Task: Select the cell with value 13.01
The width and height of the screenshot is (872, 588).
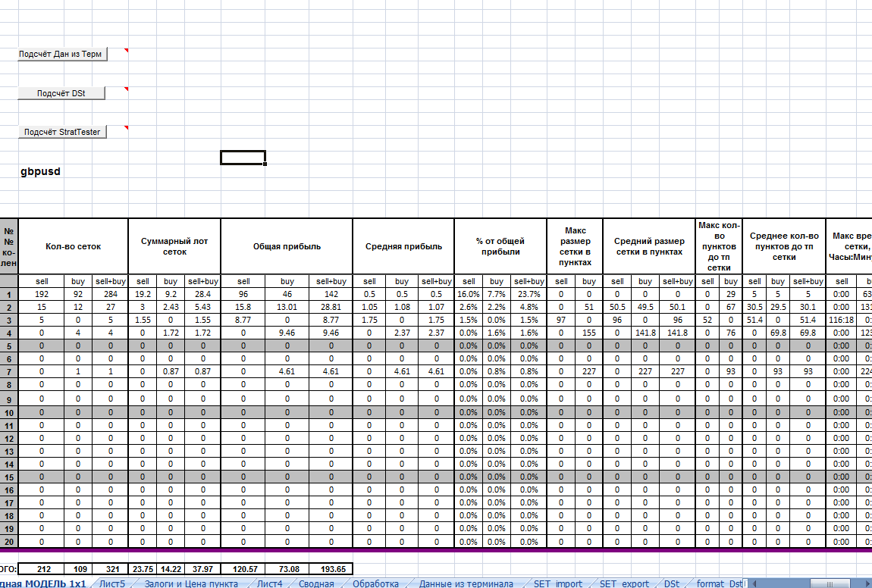Action: tap(287, 307)
